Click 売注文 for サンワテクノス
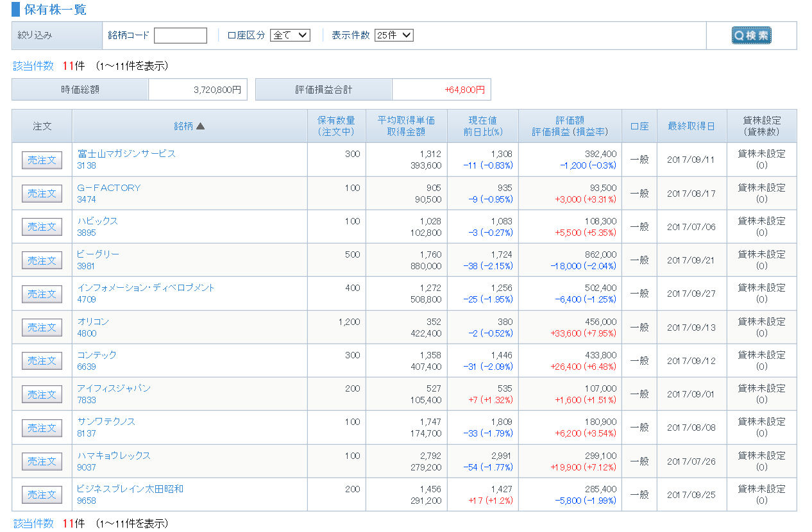The width and height of the screenshot is (812, 532). [42, 428]
